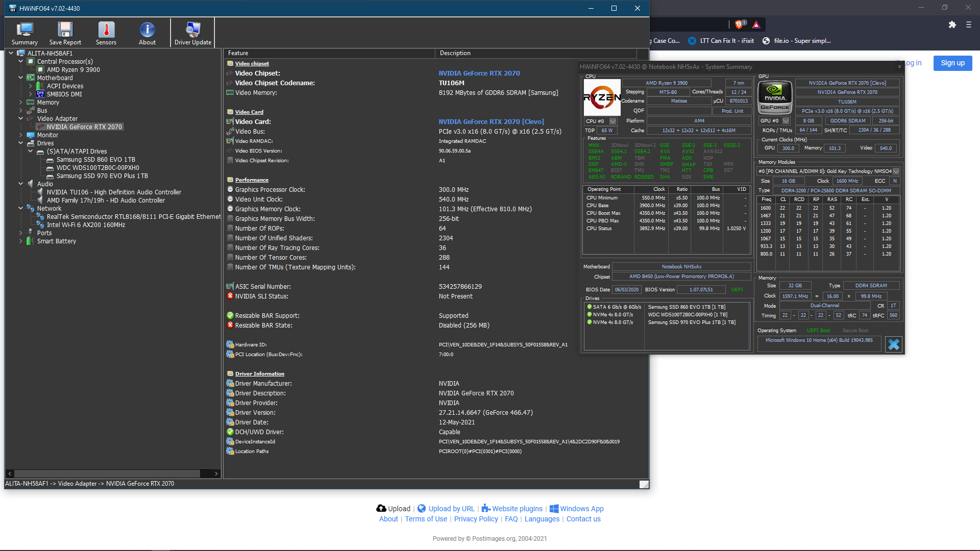Click right arrow of tree horizontal scrollbar
This screenshot has height=551, width=980.
click(x=216, y=473)
